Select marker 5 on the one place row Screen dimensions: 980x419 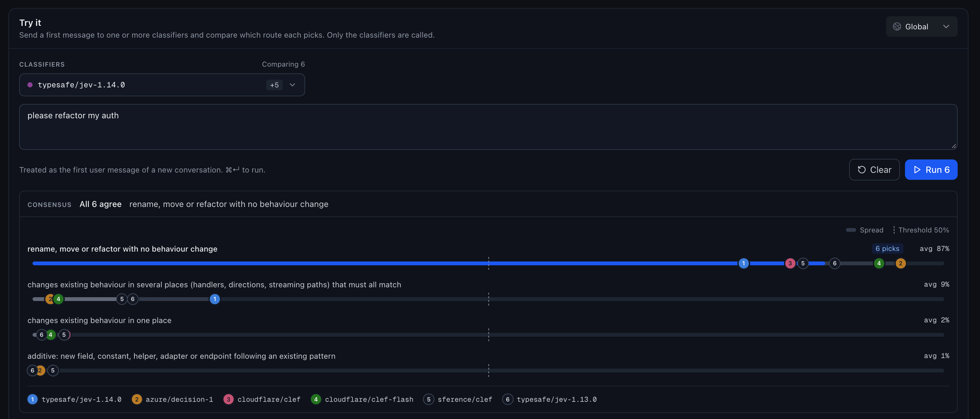click(64, 335)
